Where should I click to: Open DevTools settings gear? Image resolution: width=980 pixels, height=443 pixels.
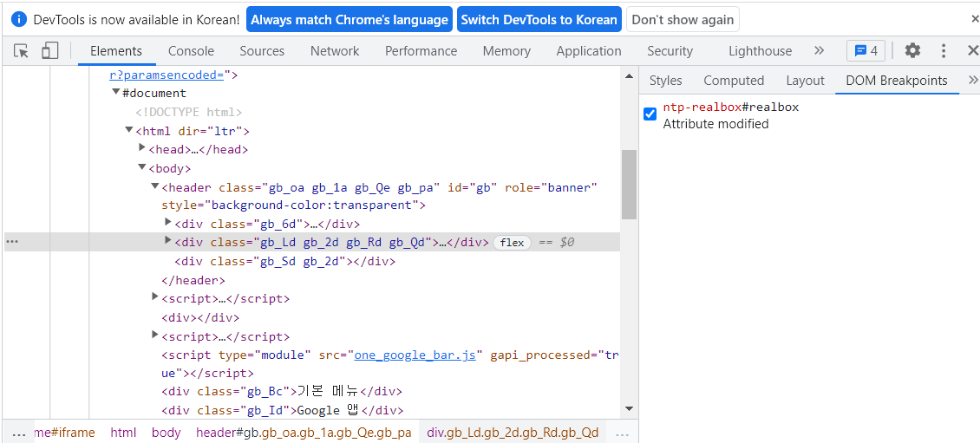913,51
